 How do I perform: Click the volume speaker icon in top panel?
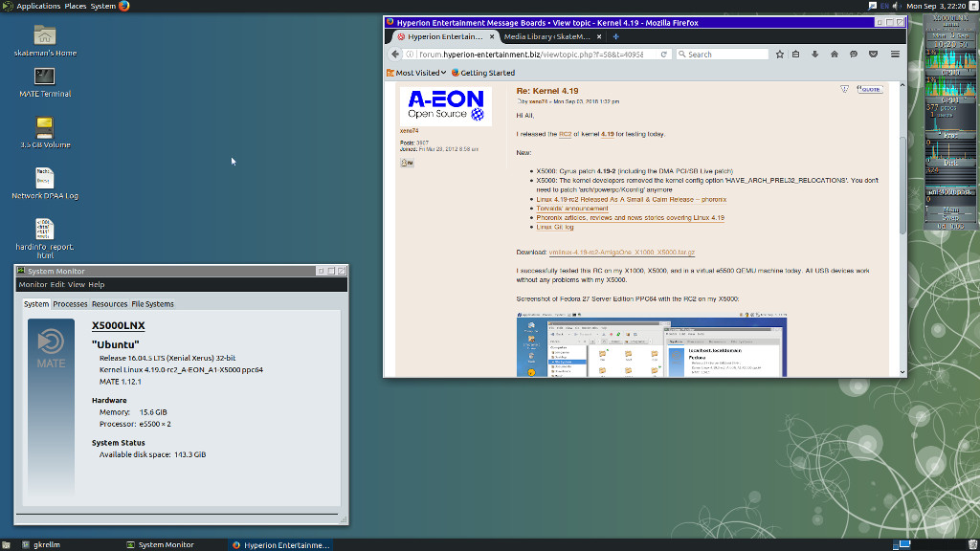point(896,6)
